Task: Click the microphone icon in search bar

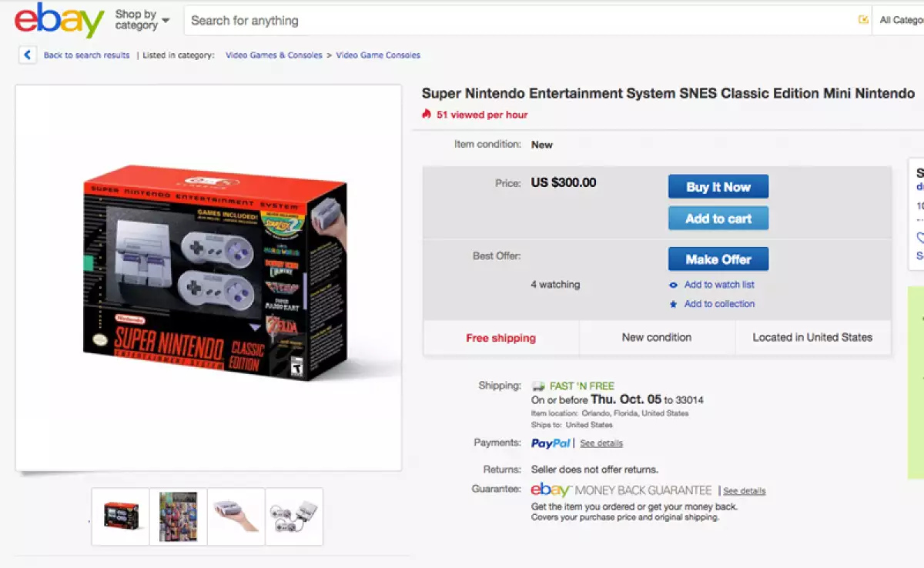Action: (864, 20)
